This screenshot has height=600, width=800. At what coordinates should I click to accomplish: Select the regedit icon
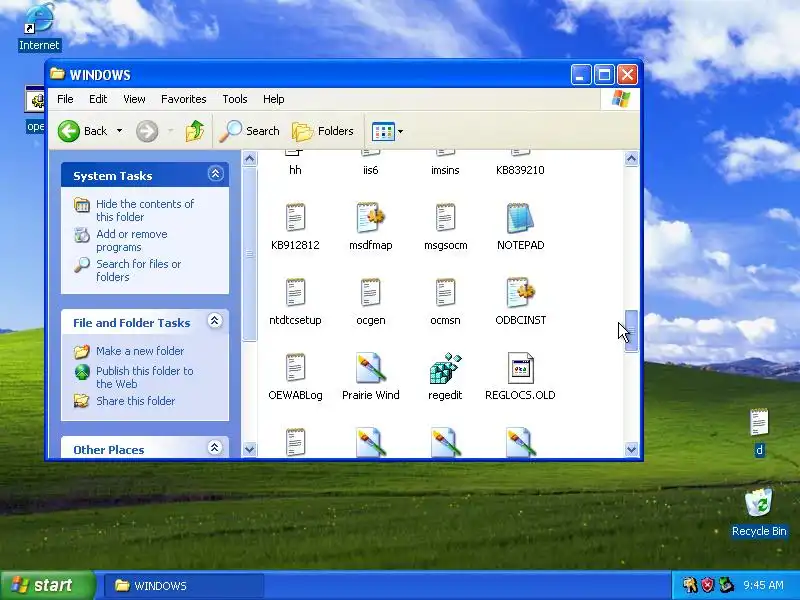(x=445, y=368)
